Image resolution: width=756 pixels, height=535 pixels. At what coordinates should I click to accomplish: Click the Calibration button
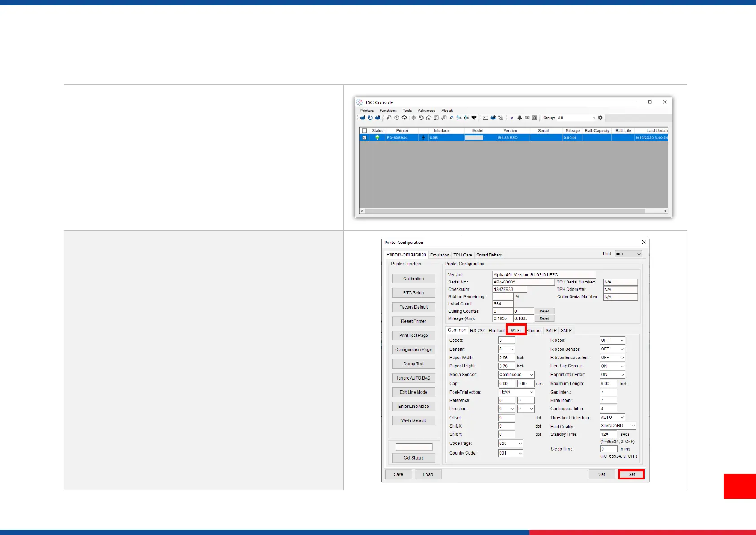click(x=413, y=279)
